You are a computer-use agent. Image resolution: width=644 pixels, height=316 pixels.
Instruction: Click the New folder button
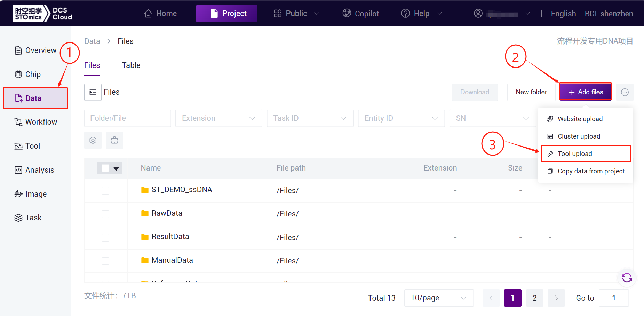pyautogui.click(x=531, y=92)
